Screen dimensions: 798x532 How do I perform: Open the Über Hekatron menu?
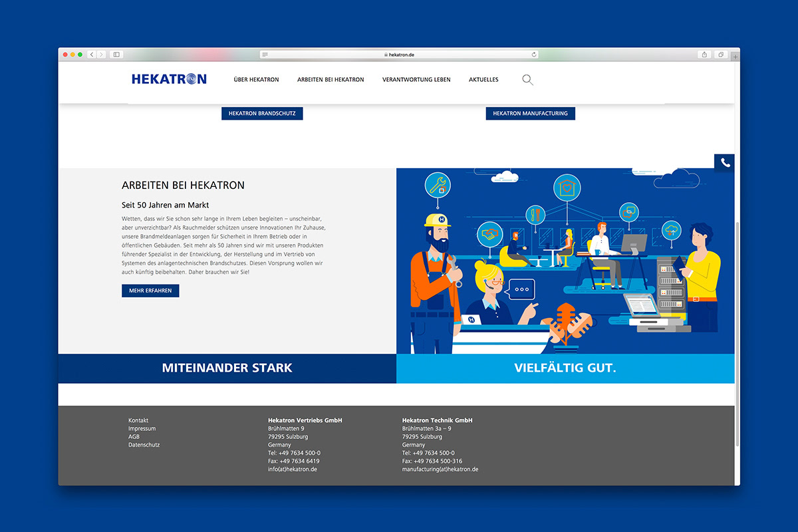pyautogui.click(x=257, y=80)
